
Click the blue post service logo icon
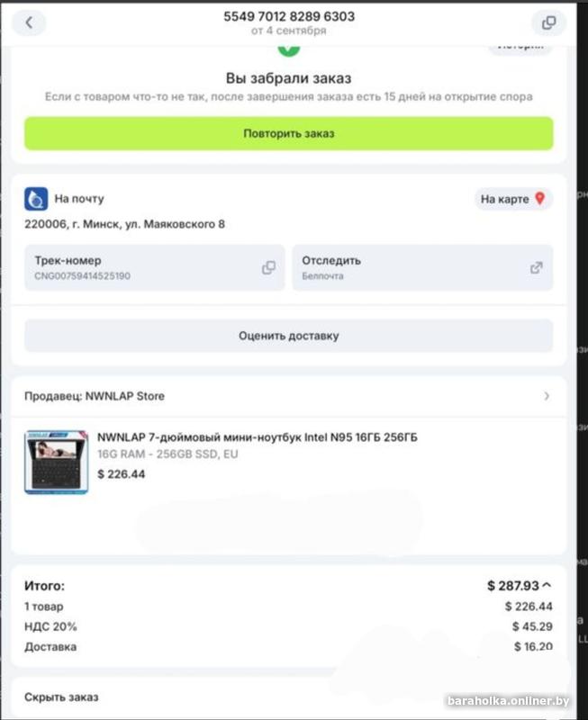36,199
